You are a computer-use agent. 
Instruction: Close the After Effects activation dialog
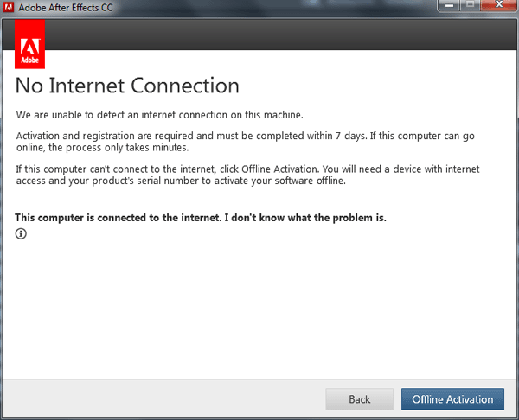(x=499, y=6)
